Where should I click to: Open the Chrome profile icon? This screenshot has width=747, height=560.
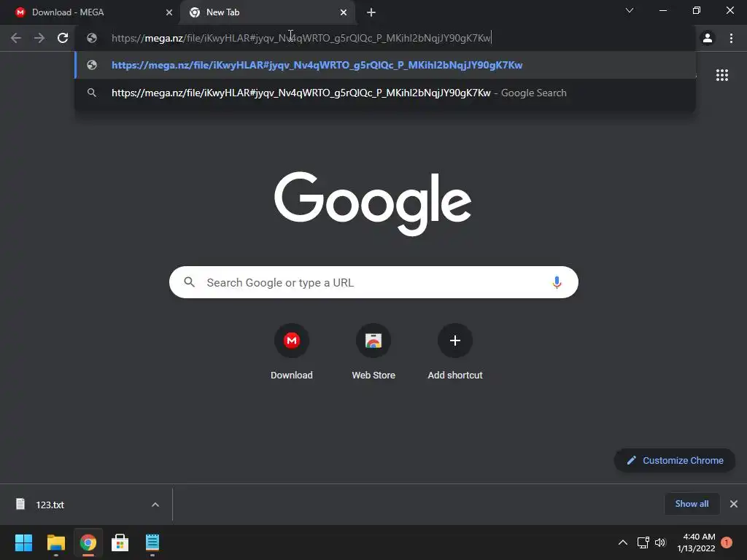[x=708, y=38]
